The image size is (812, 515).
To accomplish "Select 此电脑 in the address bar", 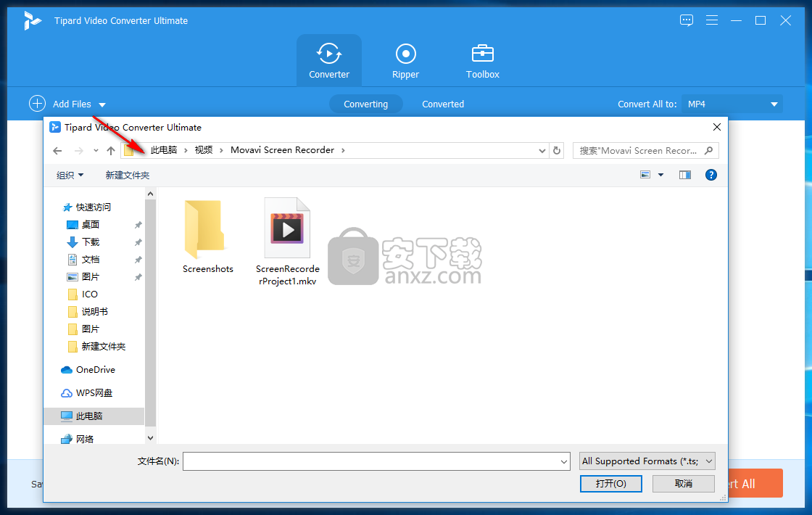I will [x=164, y=149].
